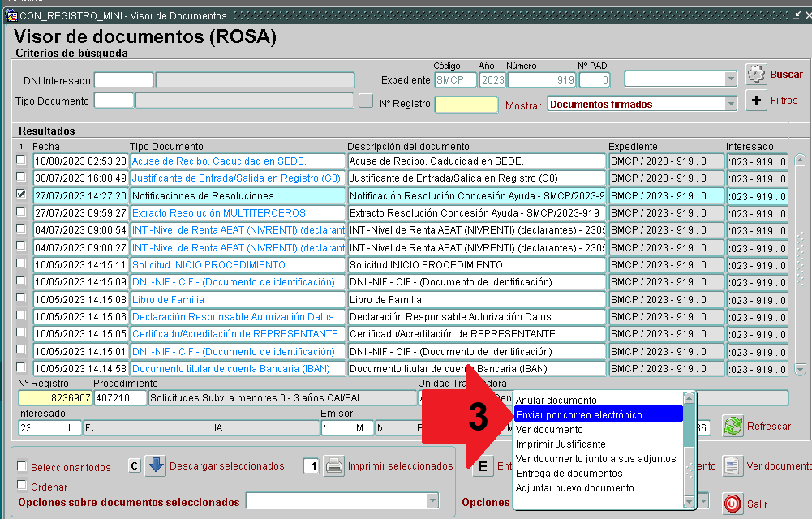Click the yellow Nº Registro input field
Viewport: 812px width, 519px height.
tap(466, 104)
